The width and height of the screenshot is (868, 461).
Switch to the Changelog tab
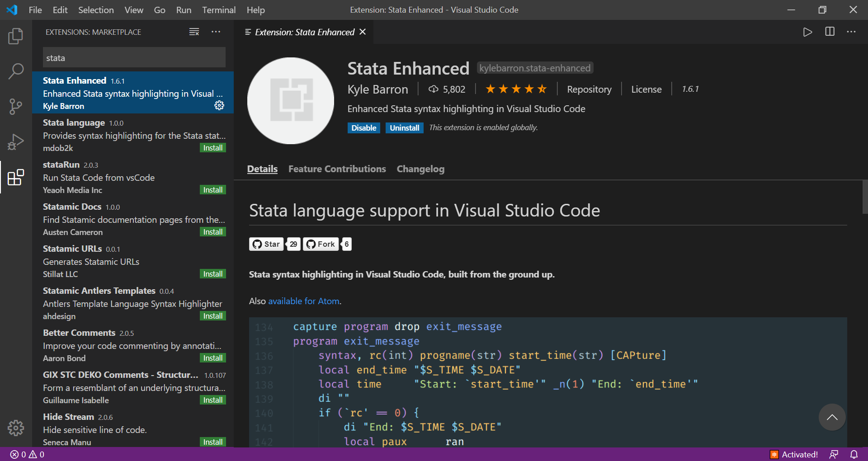[420, 169]
